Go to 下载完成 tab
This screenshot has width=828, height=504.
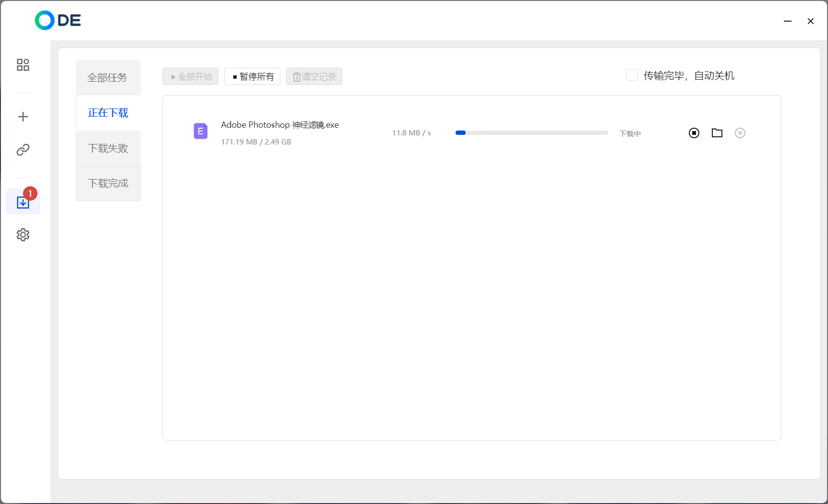(x=108, y=183)
